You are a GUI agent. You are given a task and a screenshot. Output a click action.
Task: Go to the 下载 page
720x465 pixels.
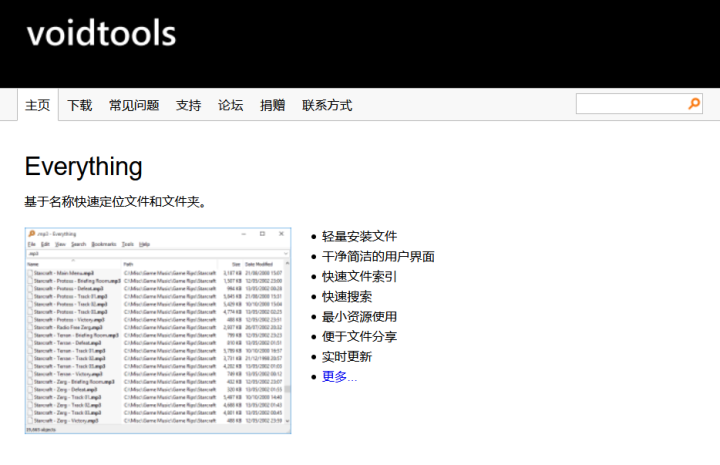79,105
